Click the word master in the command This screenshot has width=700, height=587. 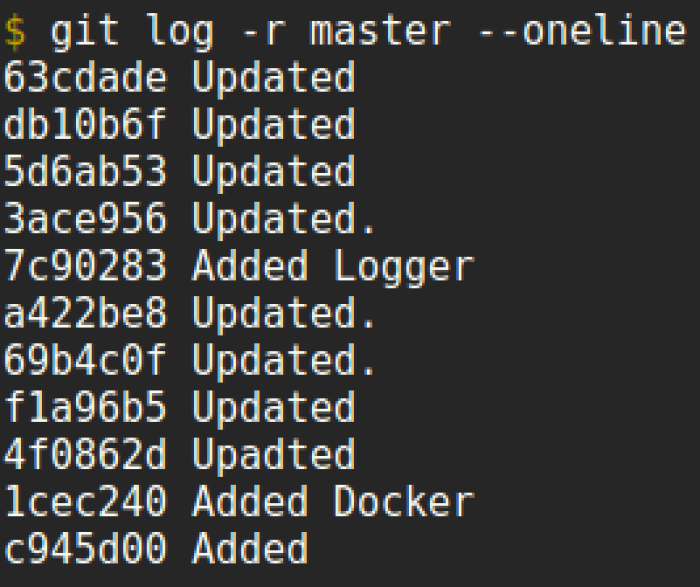pyautogui.click(x=380, y=30)
